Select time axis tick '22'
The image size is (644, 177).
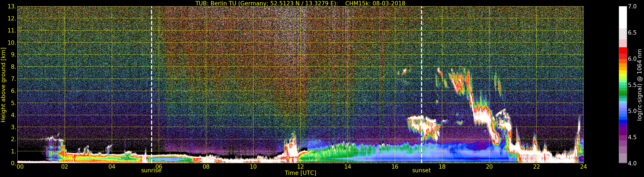click(x=536, y=167)
